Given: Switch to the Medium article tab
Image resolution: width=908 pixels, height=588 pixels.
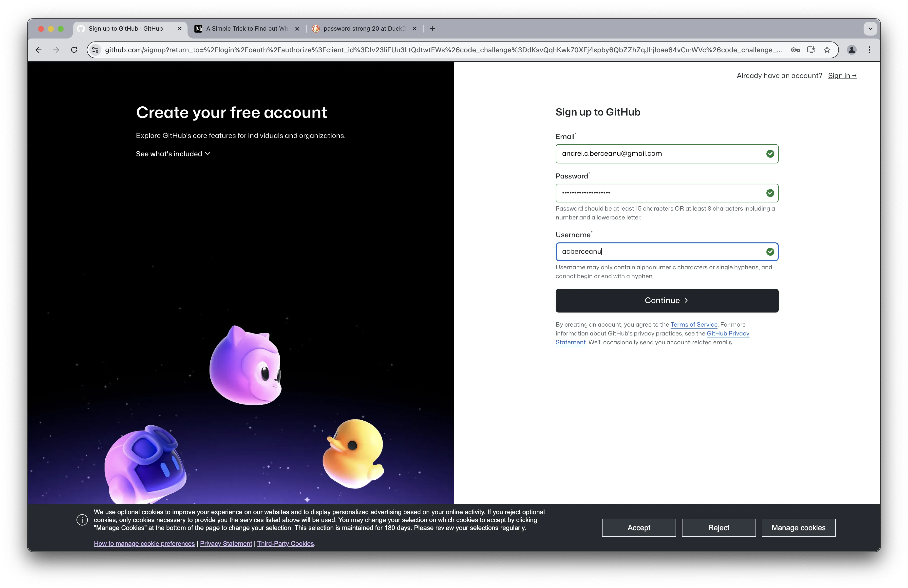Looking at the screenshot, I should click(246, 29).
